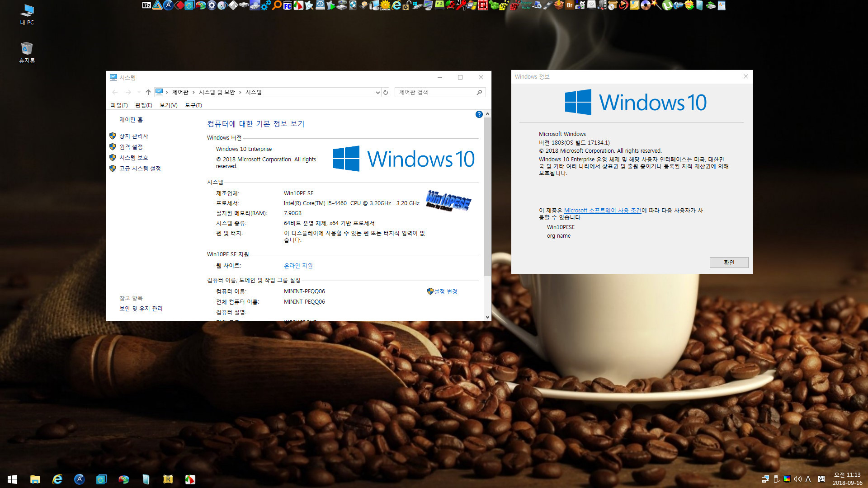Screen dimensions: 868x488
Task: Open the yellow R icon on taskbar
Action: (x=168, y=479)
